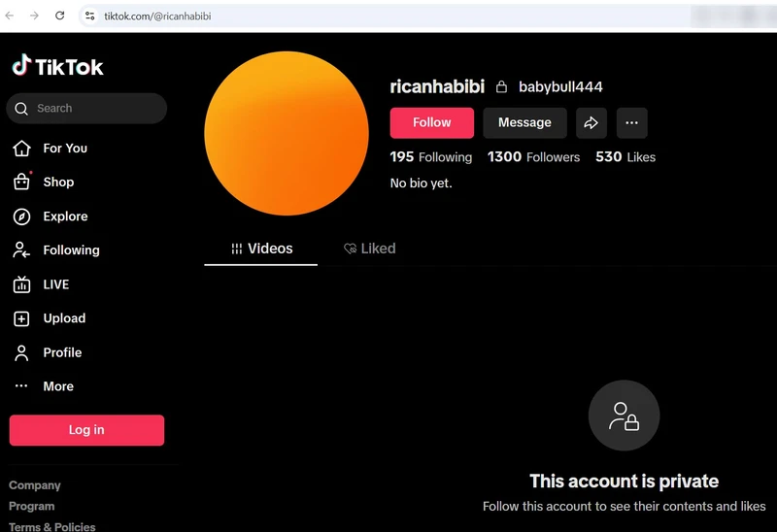Viewport: 777px width, 532px height.
Task: Click the TikTok logo
Action: pyautogui.click(x=58, y=66)
